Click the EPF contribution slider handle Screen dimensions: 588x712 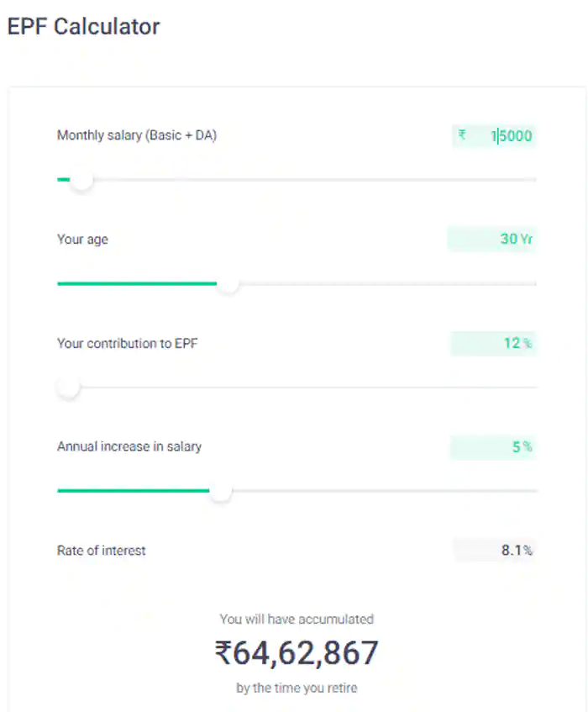pos(68,388)
